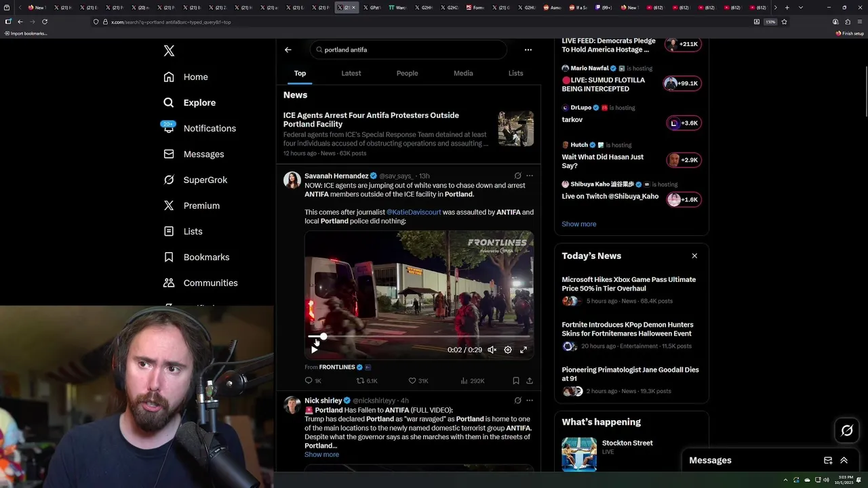Open search options three-dot menu
Image resolution: width=868 pixels, height=488 pixels.
coord(528,49)
